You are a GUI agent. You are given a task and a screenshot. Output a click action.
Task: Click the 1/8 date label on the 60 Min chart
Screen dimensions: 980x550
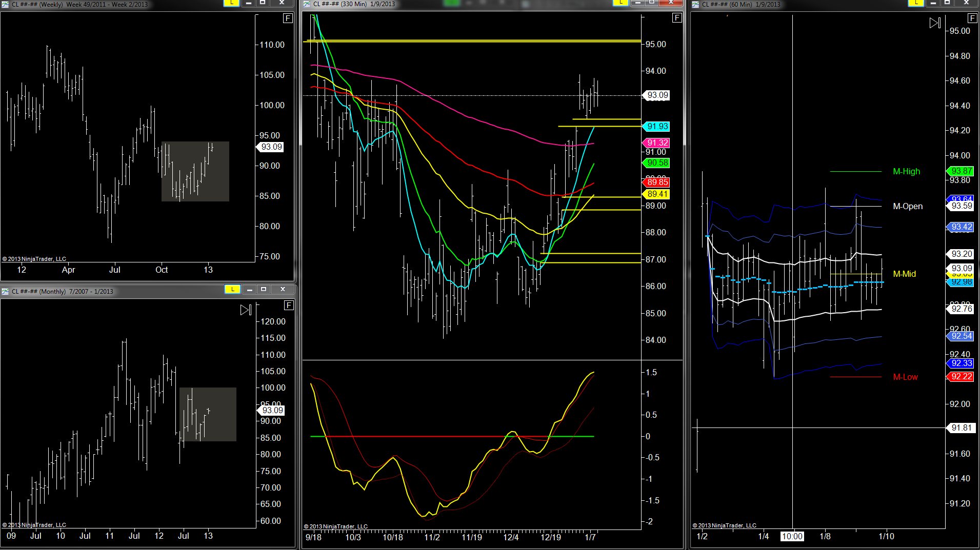coord(825,537)
